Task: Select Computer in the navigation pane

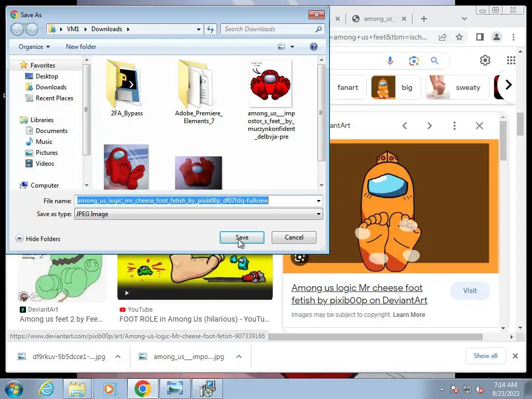Action: pos(45,185)
